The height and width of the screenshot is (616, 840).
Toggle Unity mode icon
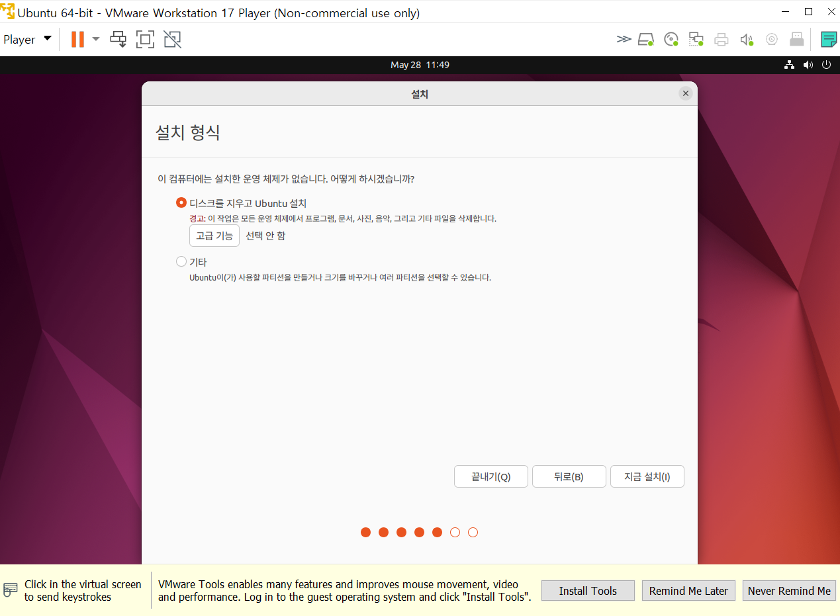pos(172,39)
